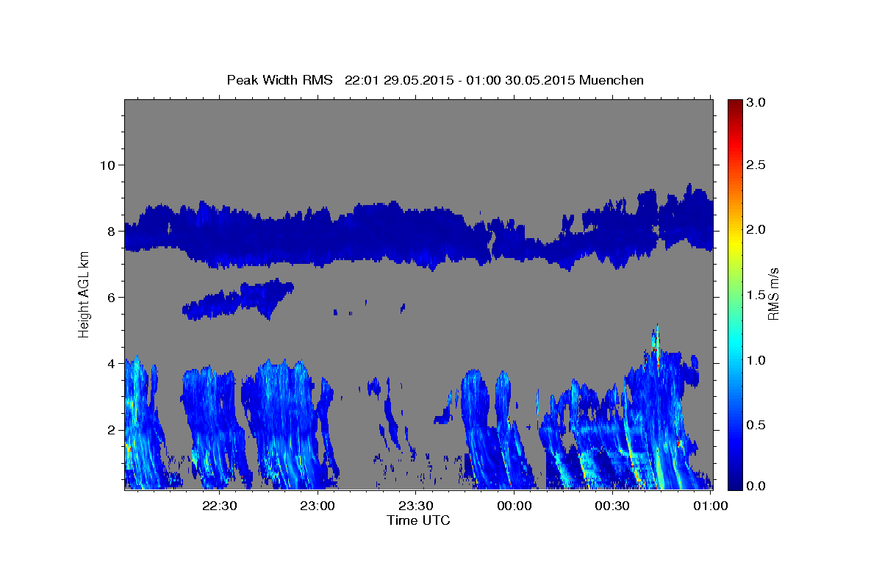Click the 2.5 colorbar value
The width and height of the screenshot is (882, 588).
[x=757, y=165]
